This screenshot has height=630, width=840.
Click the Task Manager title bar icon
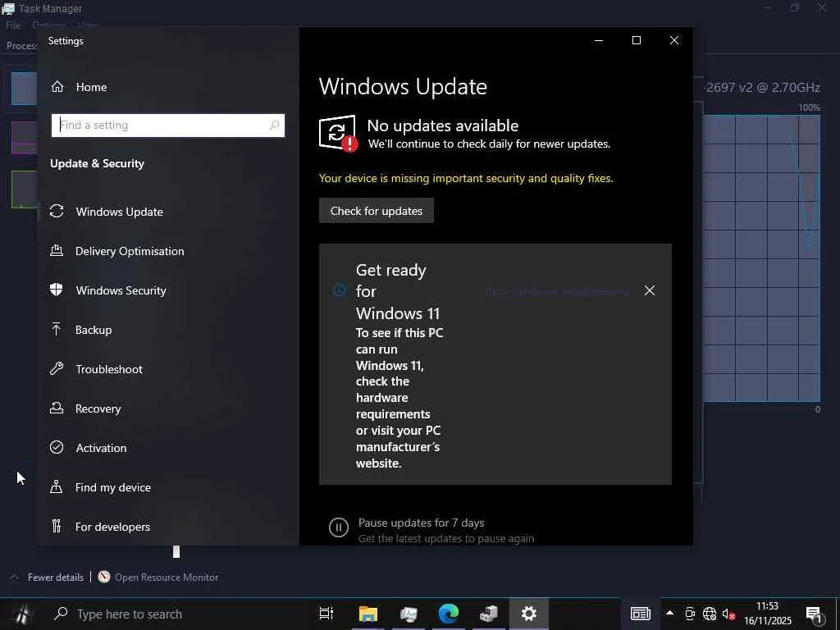(x=8, y=8)
